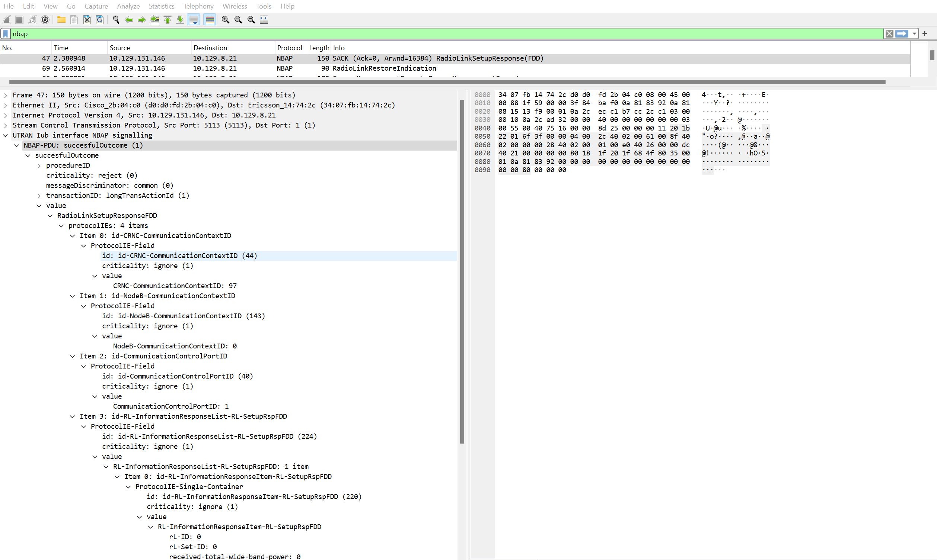Close the current capture file
This screenshot has height=560, width=937.
point(87,20)
